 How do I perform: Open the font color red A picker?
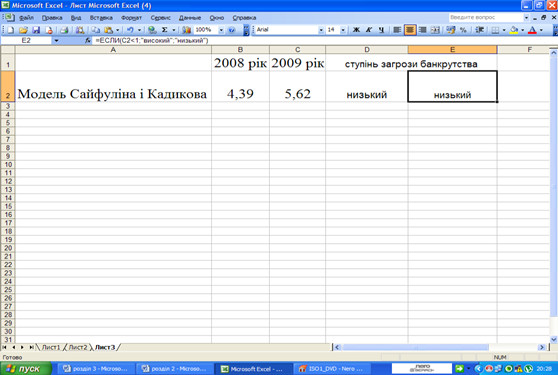(x=532, y=30)
